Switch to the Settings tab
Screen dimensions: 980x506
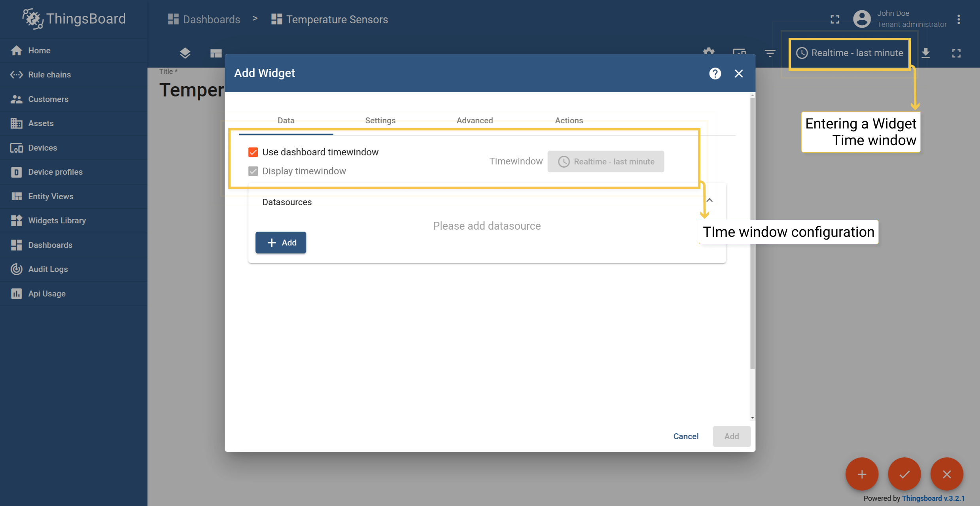pyautogui.click(x=380, y=121)
